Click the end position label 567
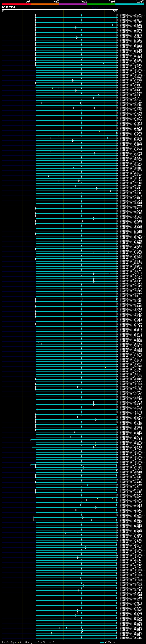The height and width of the screenshot is (644, 146). [115, 11]
